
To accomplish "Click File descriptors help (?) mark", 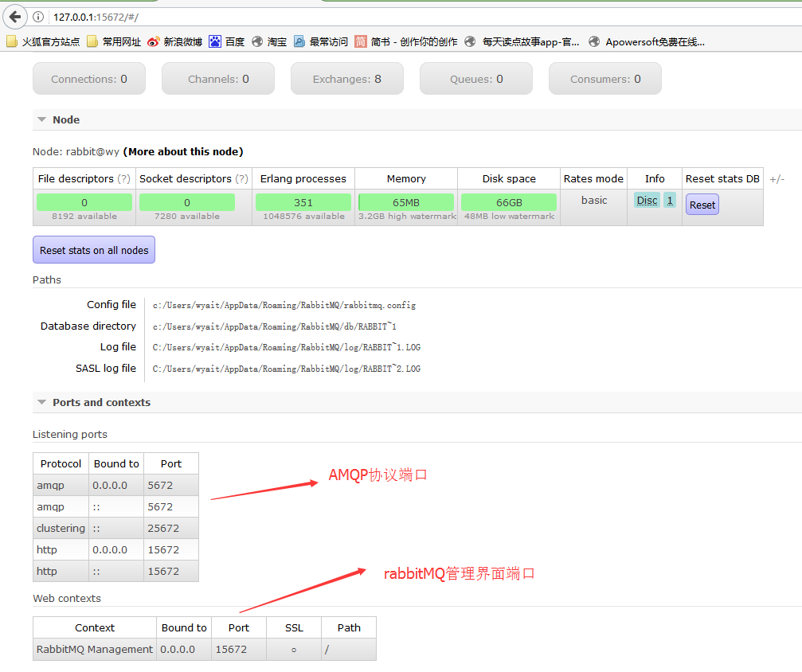I will coord(123,178).
